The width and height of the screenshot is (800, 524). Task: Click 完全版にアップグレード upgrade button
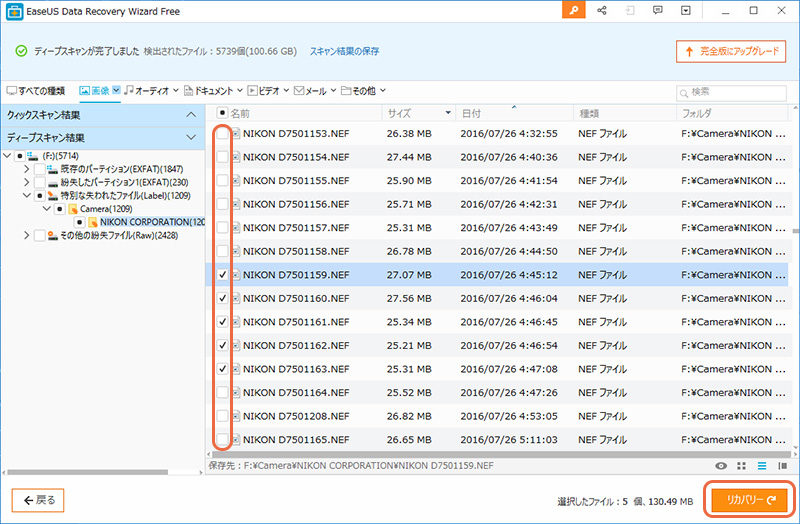731,52
